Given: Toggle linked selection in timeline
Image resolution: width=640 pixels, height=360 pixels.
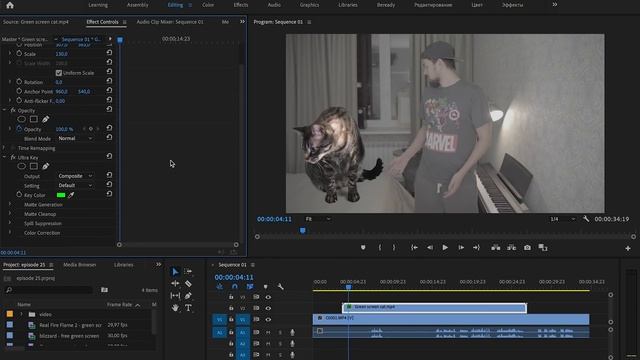Looking at the screenshot, I should pyautogui.click(x=250, y=287).
